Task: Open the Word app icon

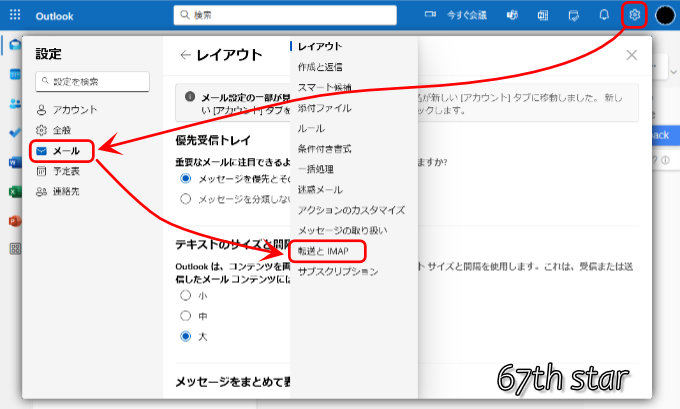Action: (x=15, y=163)
